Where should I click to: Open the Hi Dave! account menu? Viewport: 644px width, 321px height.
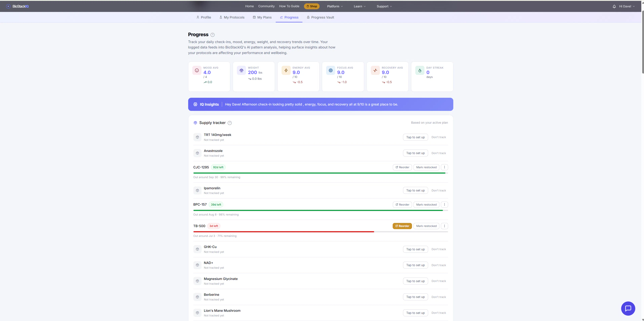[x=627, y=6]
